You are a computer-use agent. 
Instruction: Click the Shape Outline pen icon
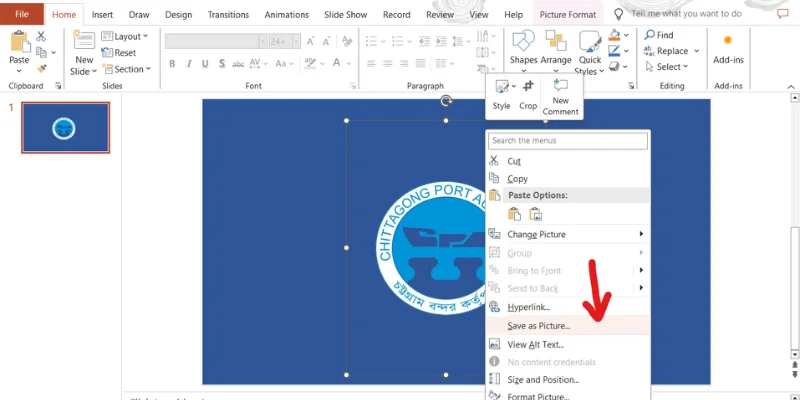tap(615, 51)
